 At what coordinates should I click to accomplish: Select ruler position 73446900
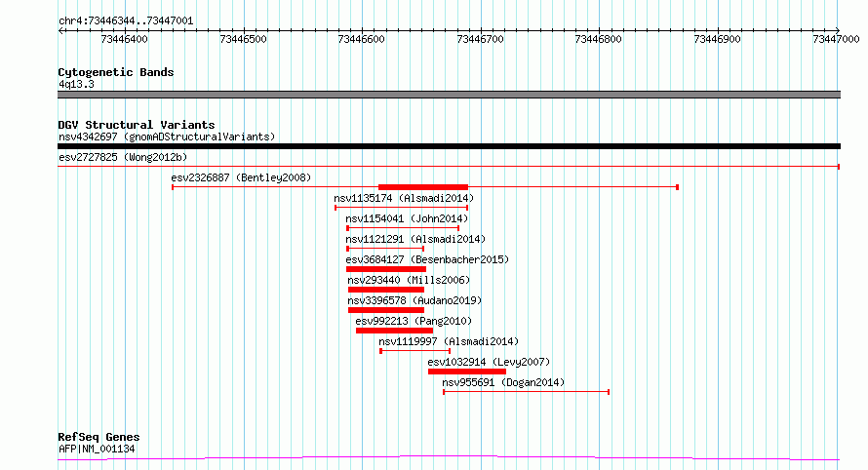(718, 39)
